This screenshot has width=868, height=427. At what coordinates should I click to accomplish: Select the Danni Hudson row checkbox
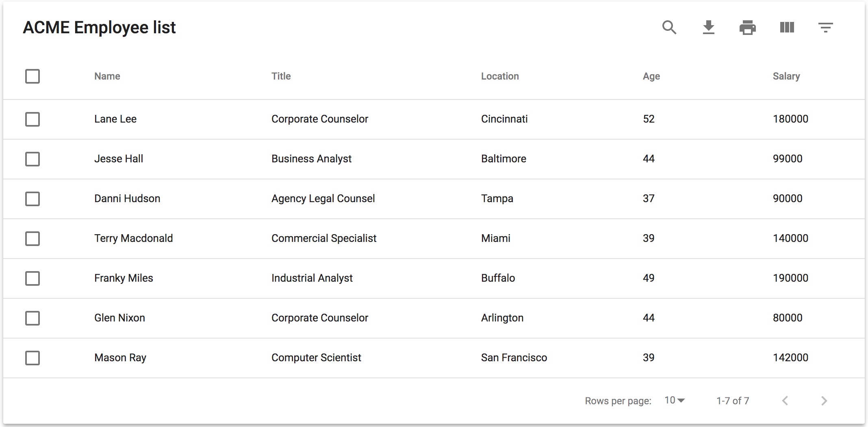click(x=33, y=199)
